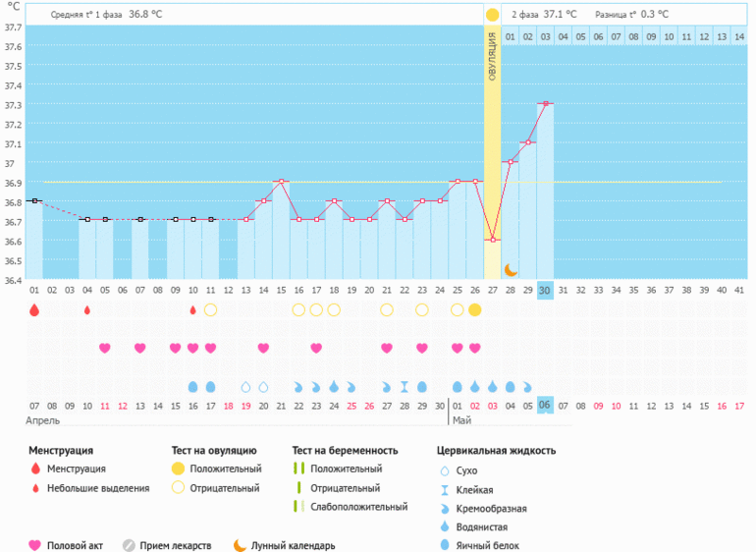Click the sticky cervical fluid icon on day 22
The width and height of the screenshot is (756, 552).
click(x=405, y=387)
